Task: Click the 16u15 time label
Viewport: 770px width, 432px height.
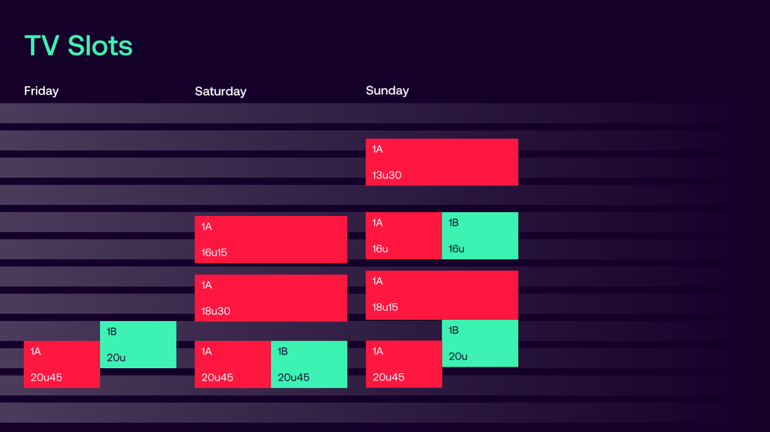Action: [x=214, y=252]
